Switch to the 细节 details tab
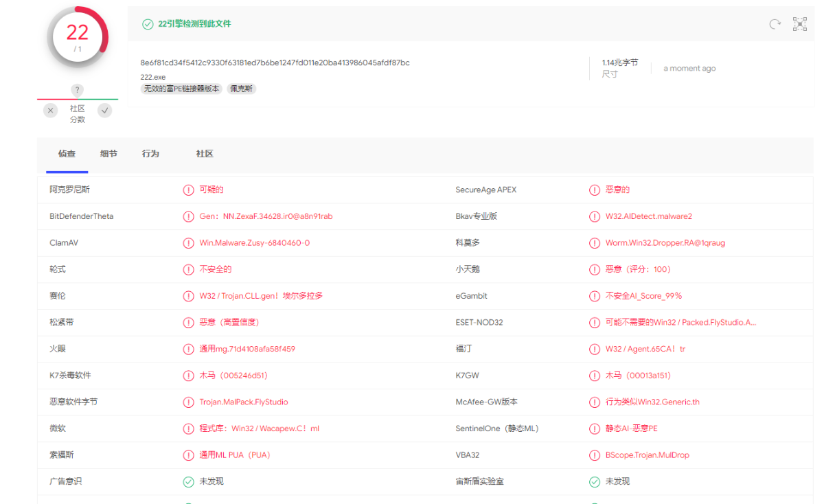The width and height of the screenshot is (824, 504). pyautogui.click(x=108, y=154)
